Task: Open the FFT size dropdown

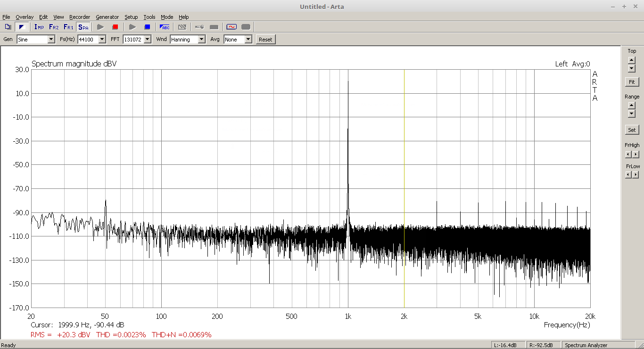Action: [x=148, y=40]
